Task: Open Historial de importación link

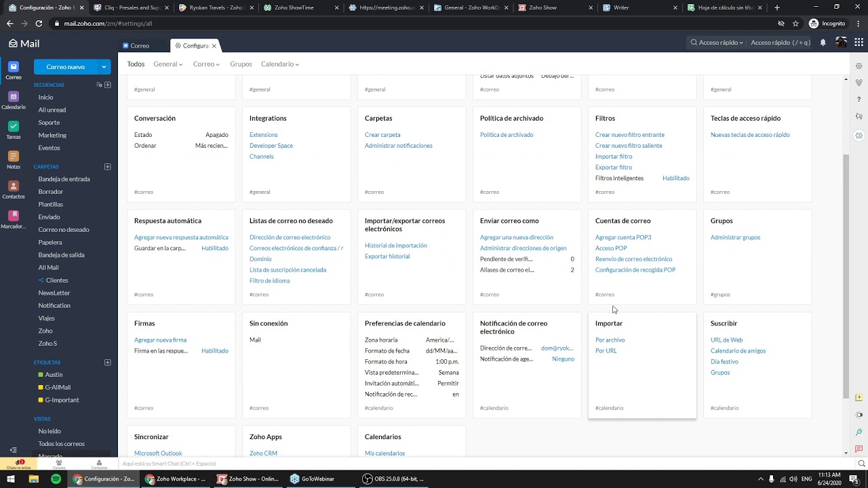Action: (395, 246)
